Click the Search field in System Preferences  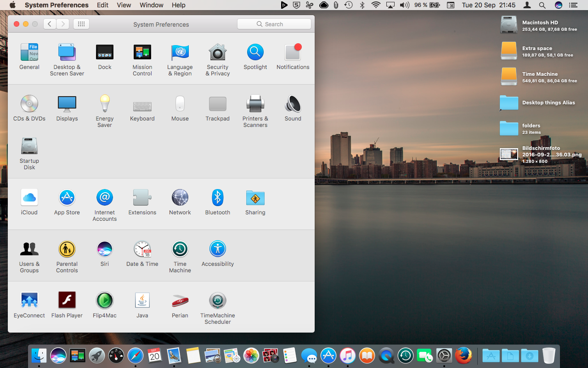coord(274,24)
